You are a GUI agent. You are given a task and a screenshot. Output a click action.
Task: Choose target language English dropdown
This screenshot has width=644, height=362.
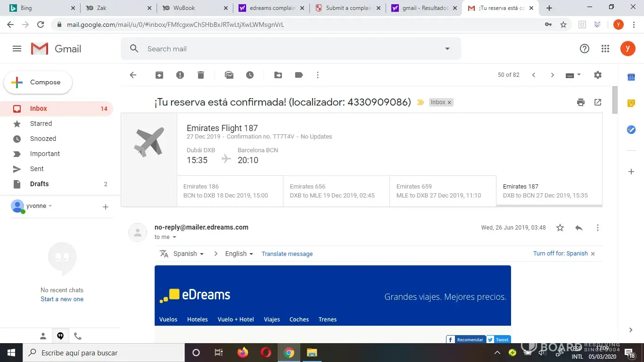[x=239, y=254]
